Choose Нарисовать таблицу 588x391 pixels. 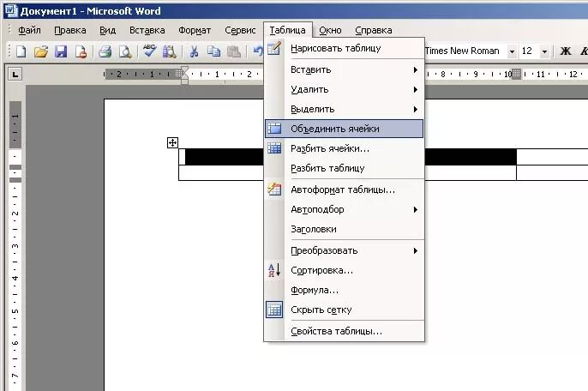[345, 48]
